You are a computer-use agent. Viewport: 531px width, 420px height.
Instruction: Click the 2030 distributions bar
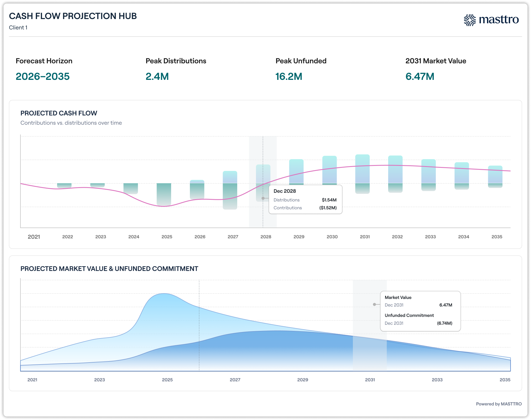click(329, 170)
